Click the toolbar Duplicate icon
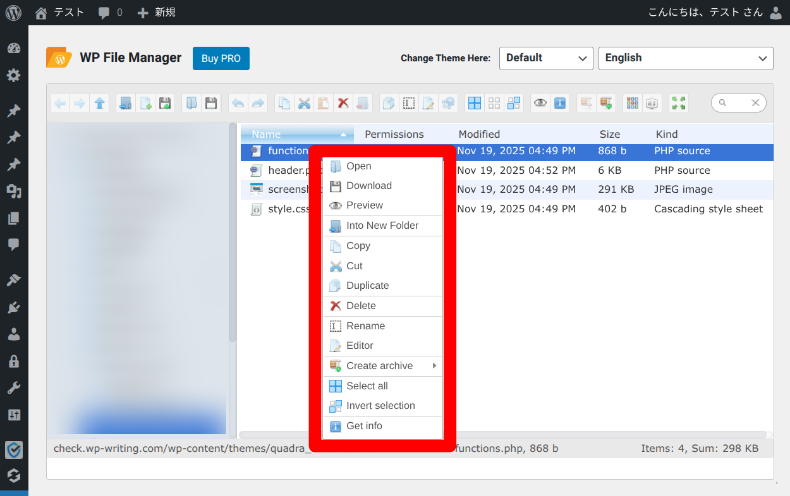Viewport: 790px width, 496px height. coord(388,104)
